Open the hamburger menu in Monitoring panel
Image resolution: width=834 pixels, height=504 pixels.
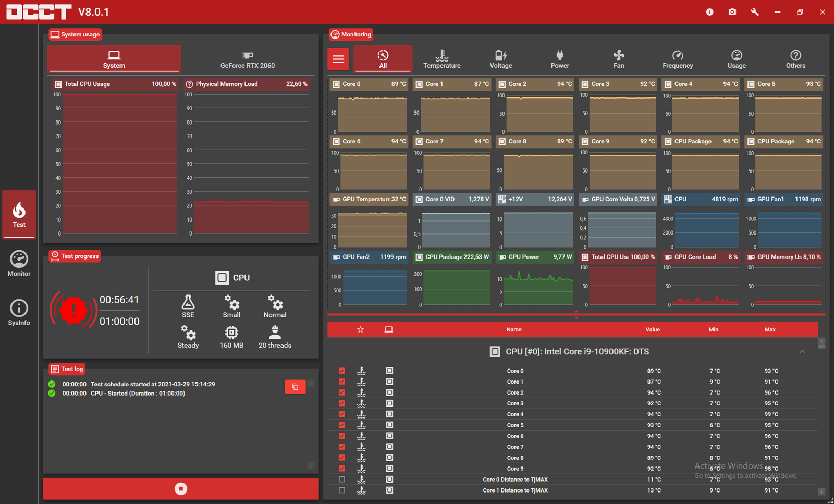(338, 59)
